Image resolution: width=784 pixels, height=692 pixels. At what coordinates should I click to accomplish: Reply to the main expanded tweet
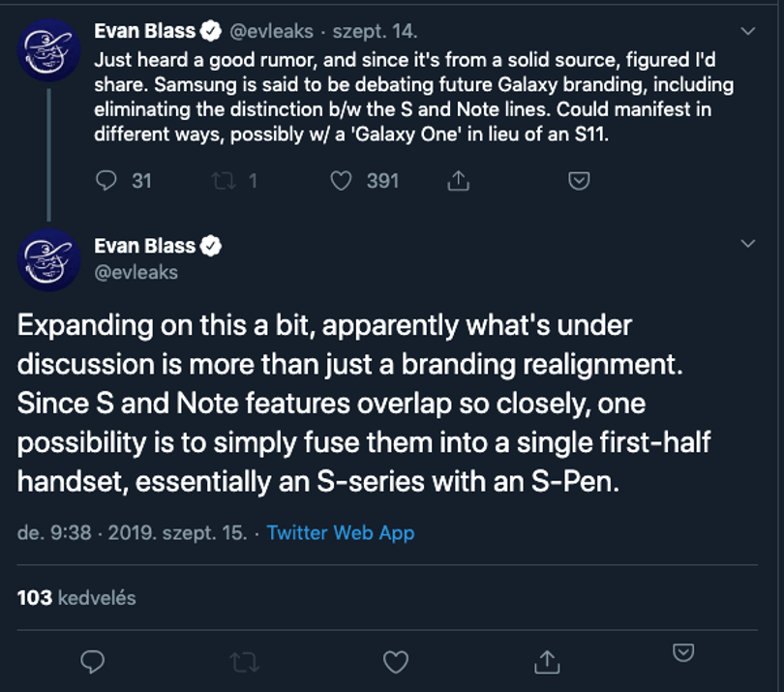coord(93,662)
